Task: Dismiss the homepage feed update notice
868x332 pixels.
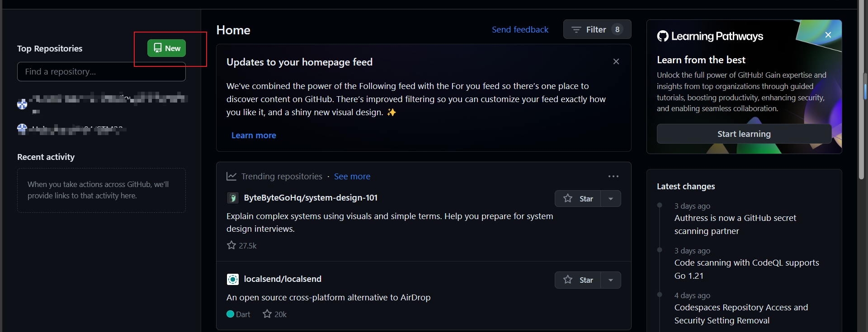Action: 616,61
